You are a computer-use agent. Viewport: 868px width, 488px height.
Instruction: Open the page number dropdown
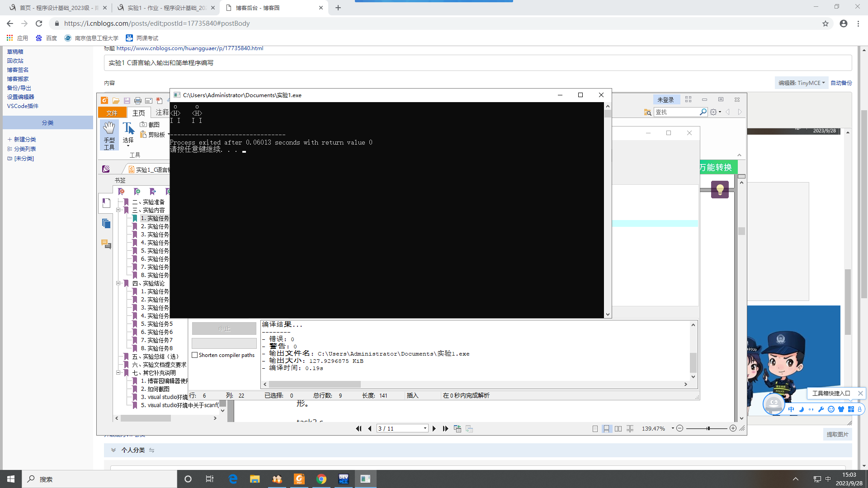(x=425, y=428)
